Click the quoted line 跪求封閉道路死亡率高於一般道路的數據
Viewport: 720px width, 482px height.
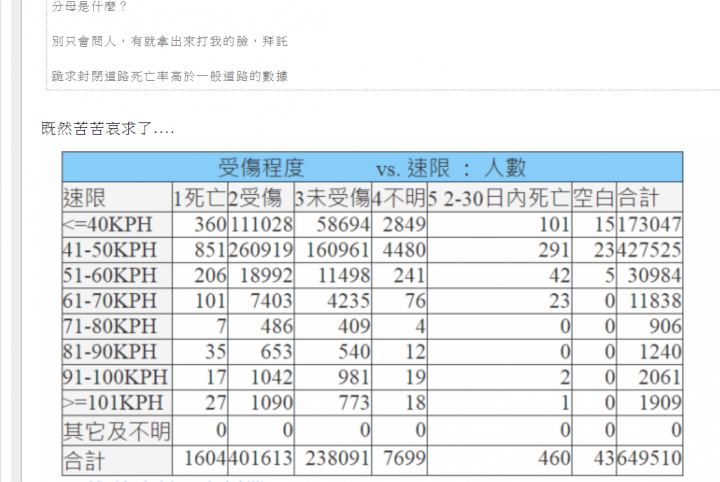tap(169, 76)
